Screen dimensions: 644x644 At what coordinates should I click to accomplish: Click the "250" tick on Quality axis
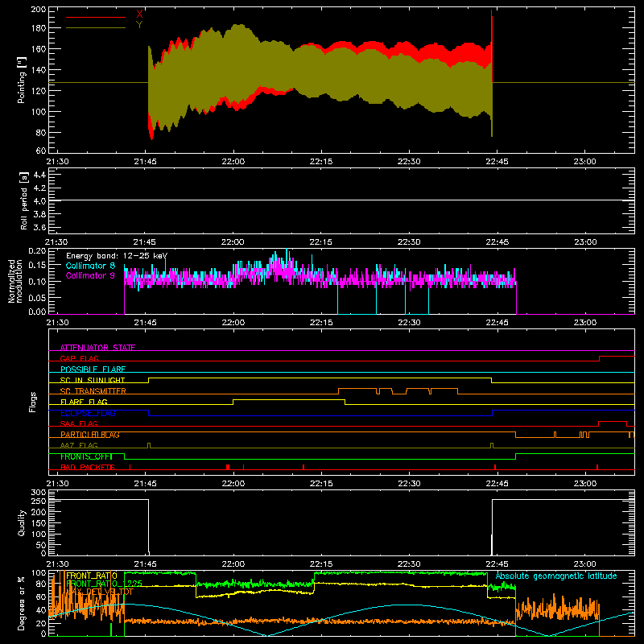38,501
